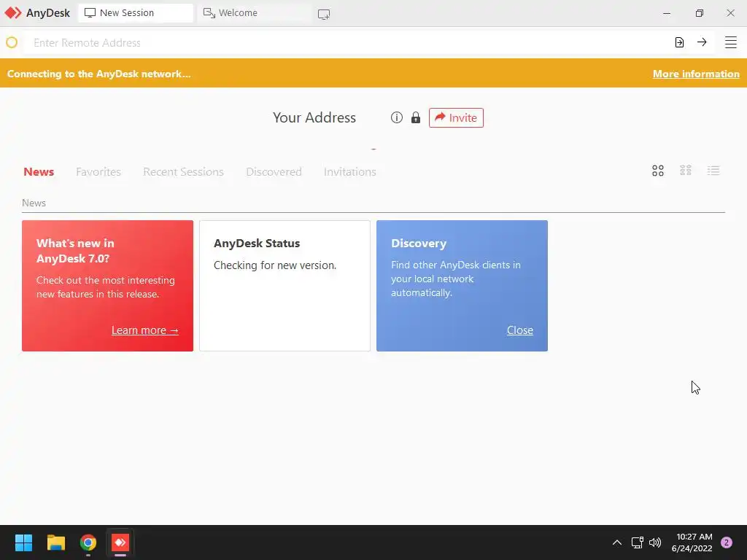747x560 pixels.
Task: Click the connect arrow icon
Action: pyautogui.click(x=702, y=42)
